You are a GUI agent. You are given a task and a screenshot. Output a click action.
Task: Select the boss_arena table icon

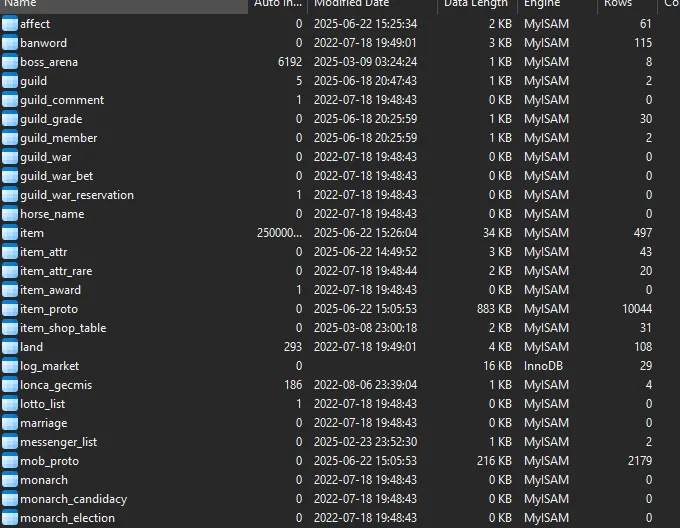(x=10, y=62)
